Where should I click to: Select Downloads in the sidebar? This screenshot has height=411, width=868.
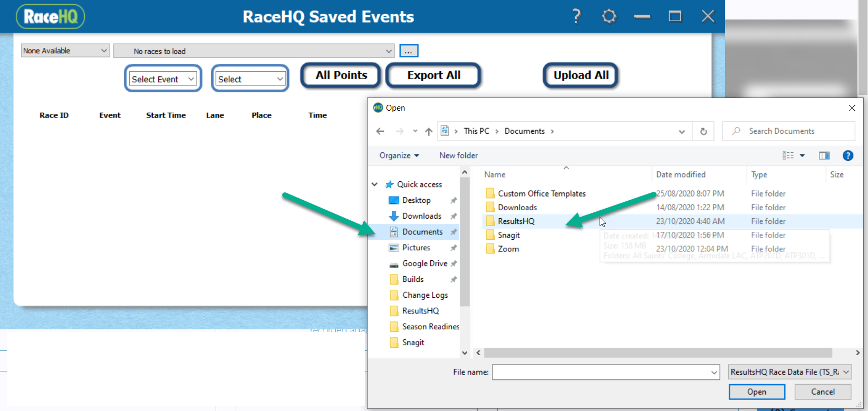pyautogui.click(x=421, y=216)
